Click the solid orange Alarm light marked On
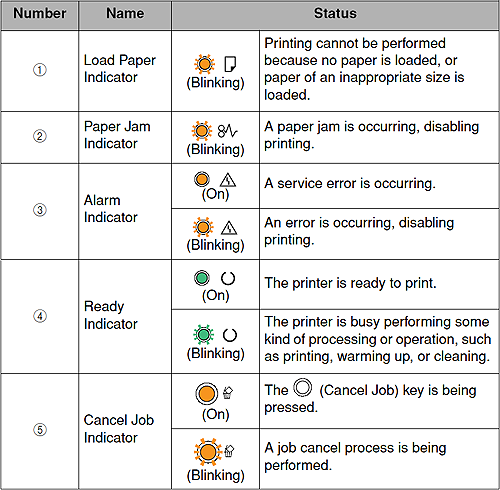This screenshot has height=490, width=500. point(202,180)
